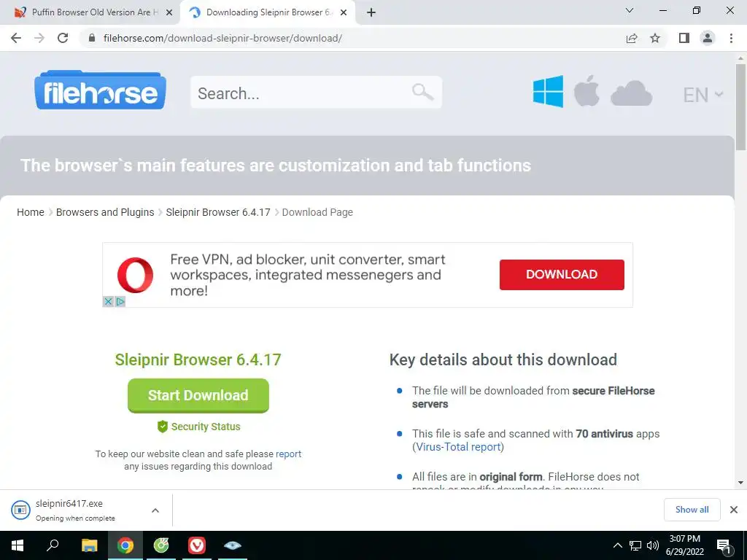Open the Chrome three-dot menu
The image size is (747, 560).
coord(731,38)
